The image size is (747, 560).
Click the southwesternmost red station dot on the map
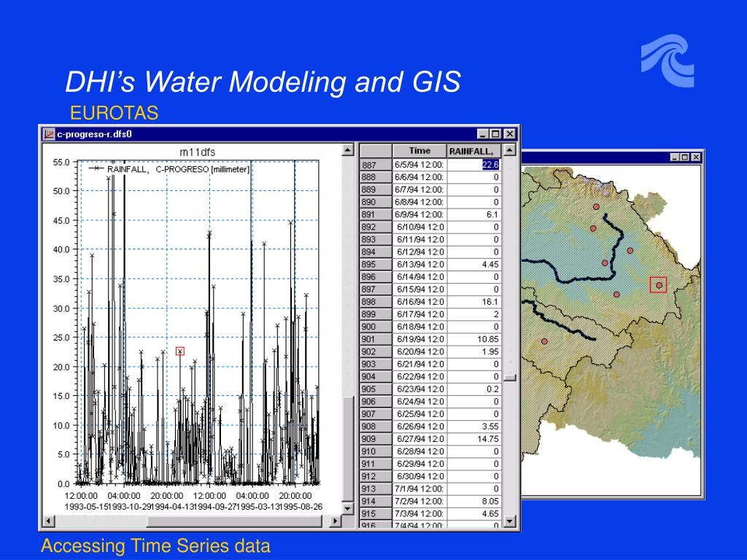click(544, 341)
